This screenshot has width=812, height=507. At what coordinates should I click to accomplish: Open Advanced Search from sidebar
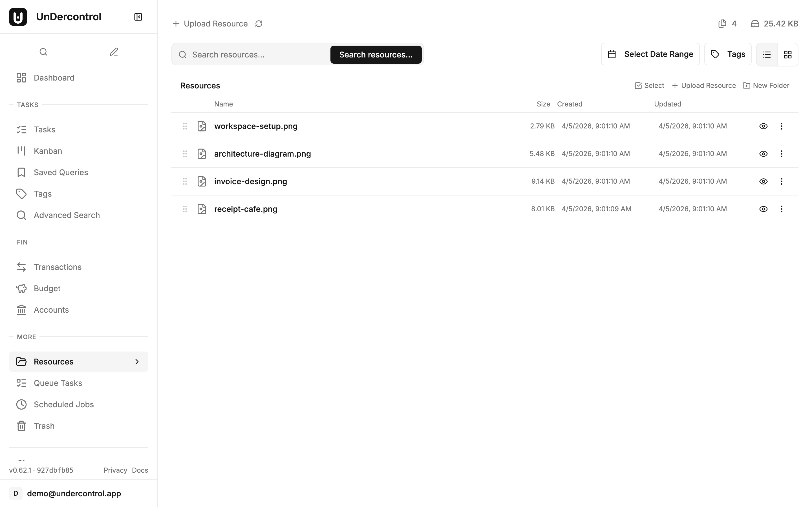tap(67, 215)
